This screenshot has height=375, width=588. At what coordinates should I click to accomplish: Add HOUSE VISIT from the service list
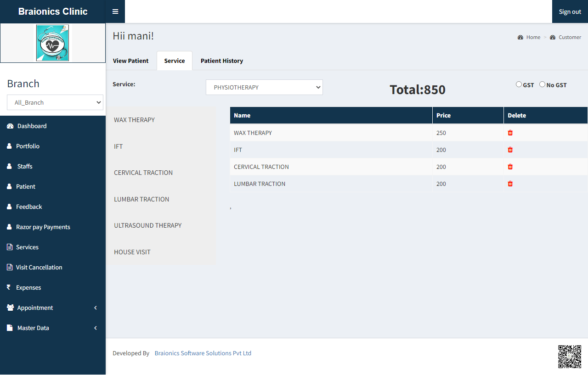(132, 252)
